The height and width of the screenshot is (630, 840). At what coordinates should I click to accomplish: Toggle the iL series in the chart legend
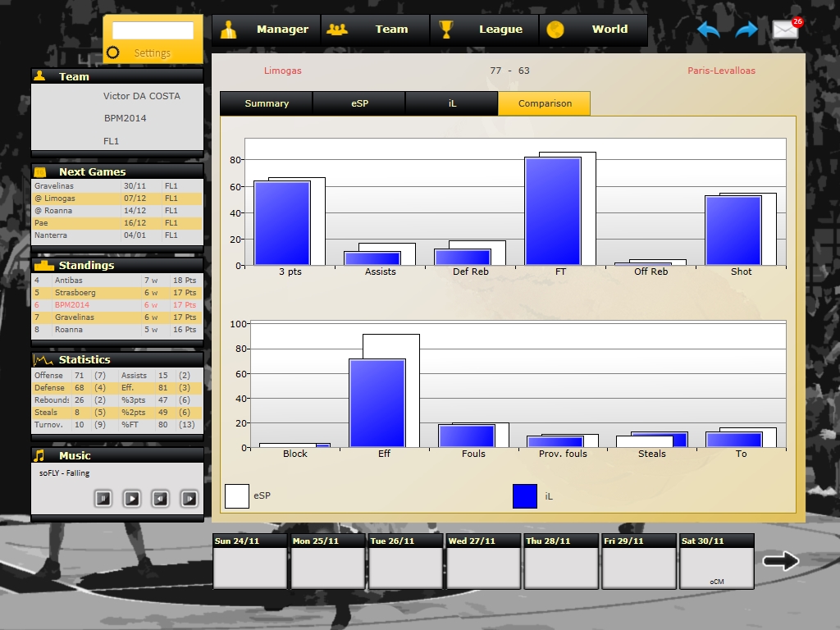(525, 495)
